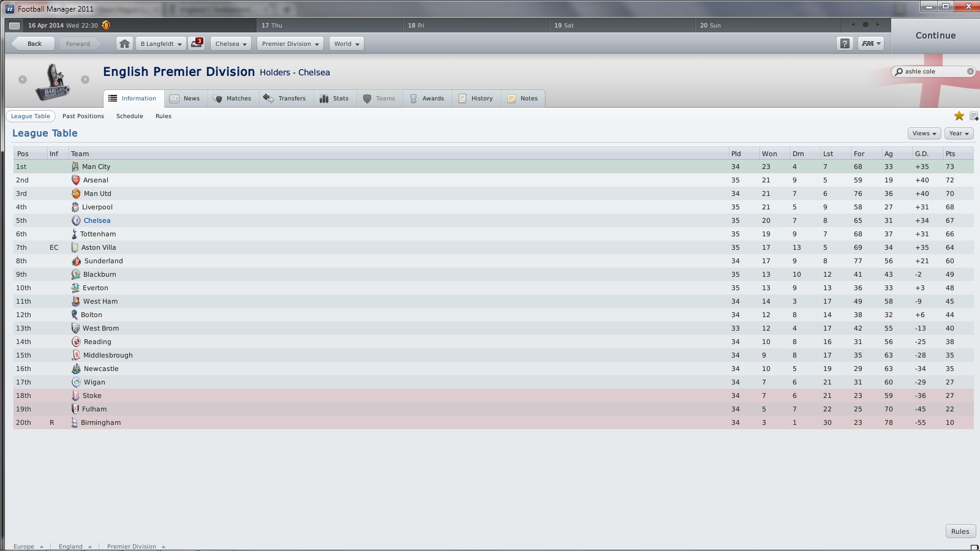This screenshot has height=551, width=980.
Task: Expand the B Langfeldt dropdown
Action: (161, 43)
